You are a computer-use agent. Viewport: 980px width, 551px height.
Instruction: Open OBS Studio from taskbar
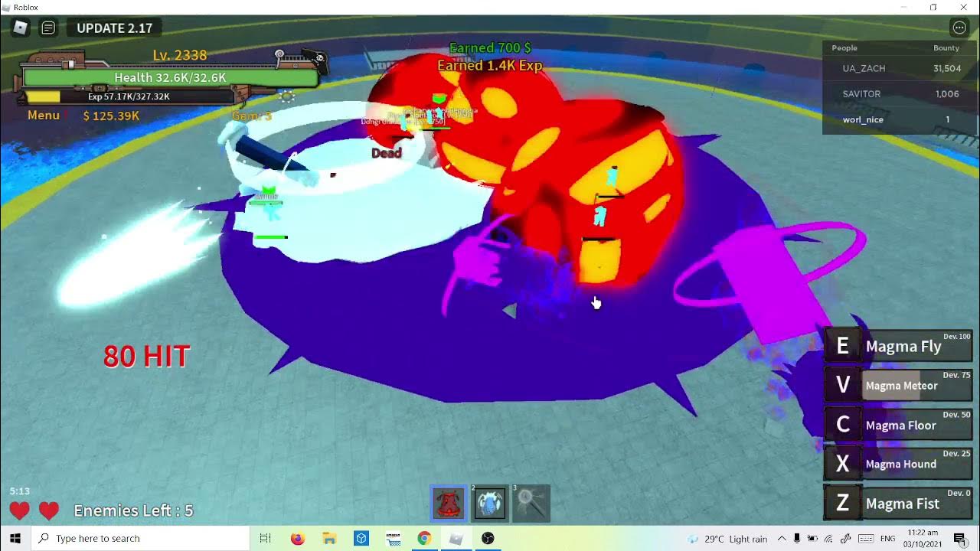click(x=488, y=538)
